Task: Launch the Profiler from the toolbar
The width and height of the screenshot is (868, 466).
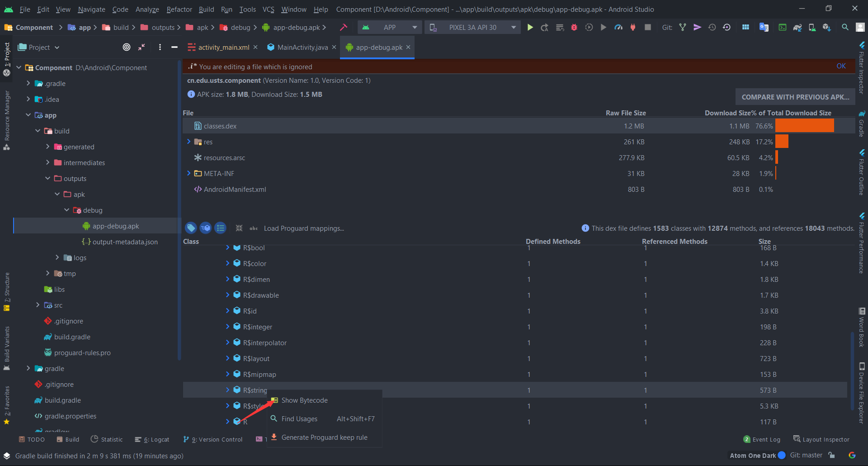Action: click(x=618, y=27)
